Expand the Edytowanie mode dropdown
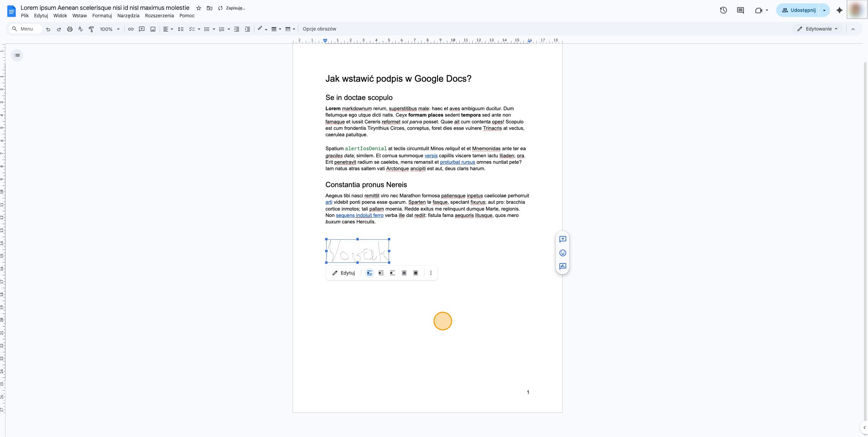 point(817,29)
